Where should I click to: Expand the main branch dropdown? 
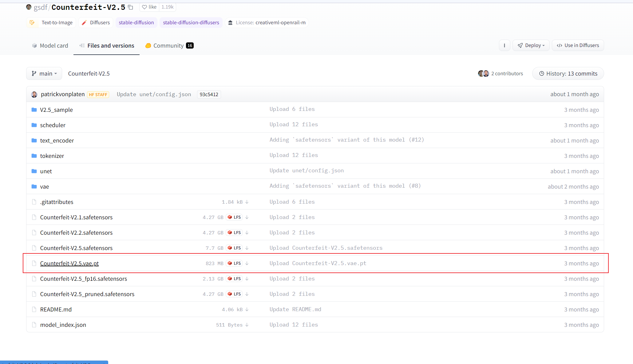pos(44,73)
